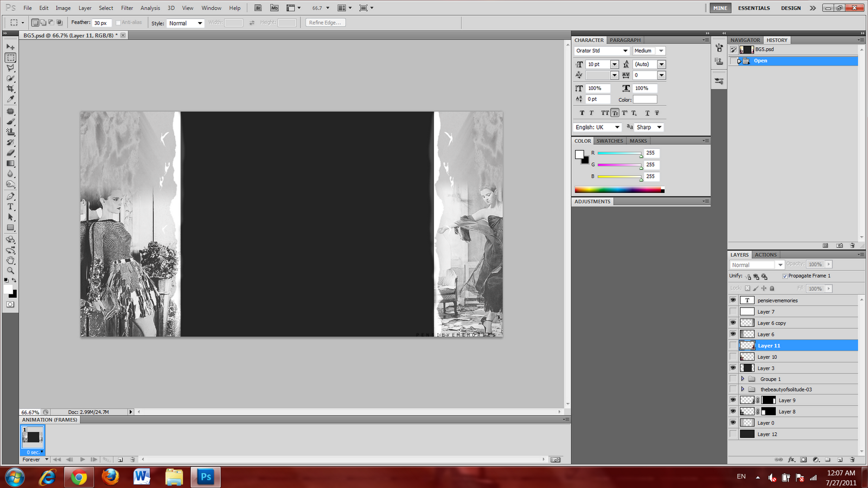Select the Crop tool

click(x=10, y=89)
